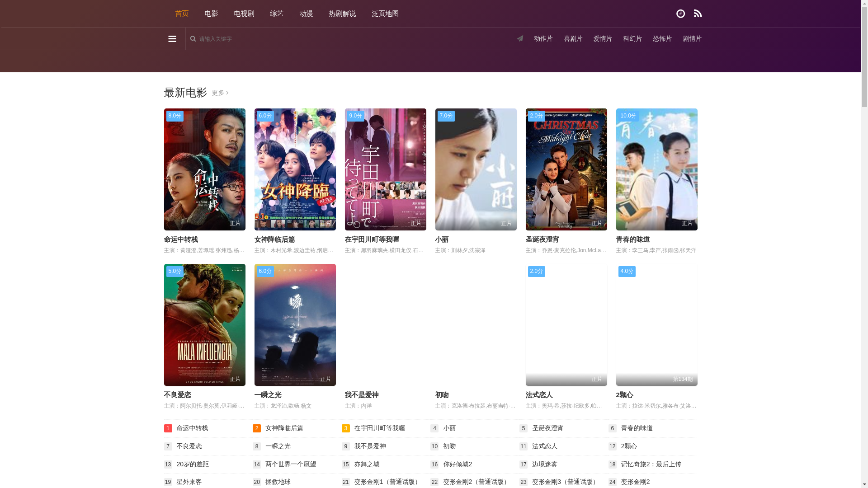This screenshot has height=488, width=868.
Task: Select ranked item 2 女神降临后篇
Action: pos(284,428)
